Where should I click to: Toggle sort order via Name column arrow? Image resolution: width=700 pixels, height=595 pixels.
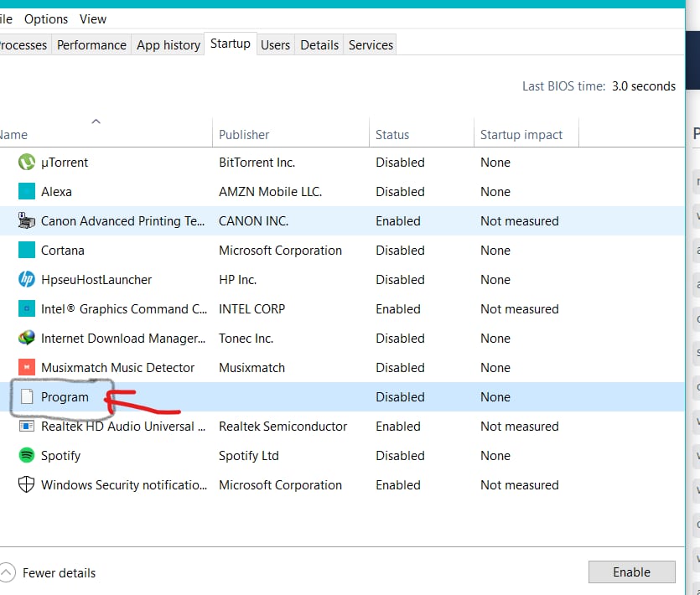click(x=96, y=122)
